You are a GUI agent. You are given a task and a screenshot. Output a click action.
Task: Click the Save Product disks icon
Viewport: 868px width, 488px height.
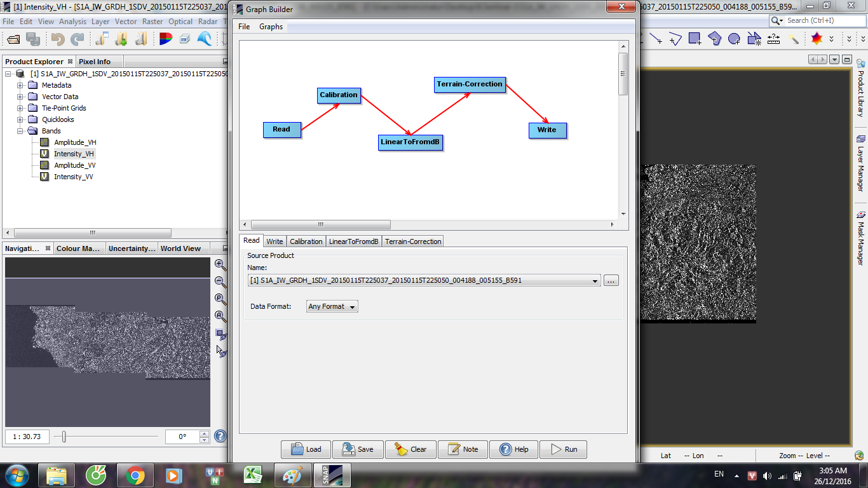(33, 39)
